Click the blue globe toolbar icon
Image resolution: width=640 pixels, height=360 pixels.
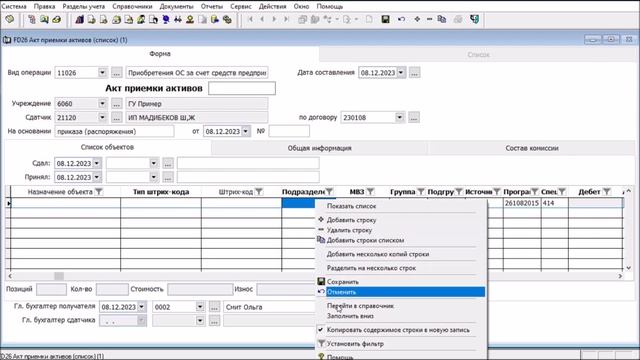point(166,19)
